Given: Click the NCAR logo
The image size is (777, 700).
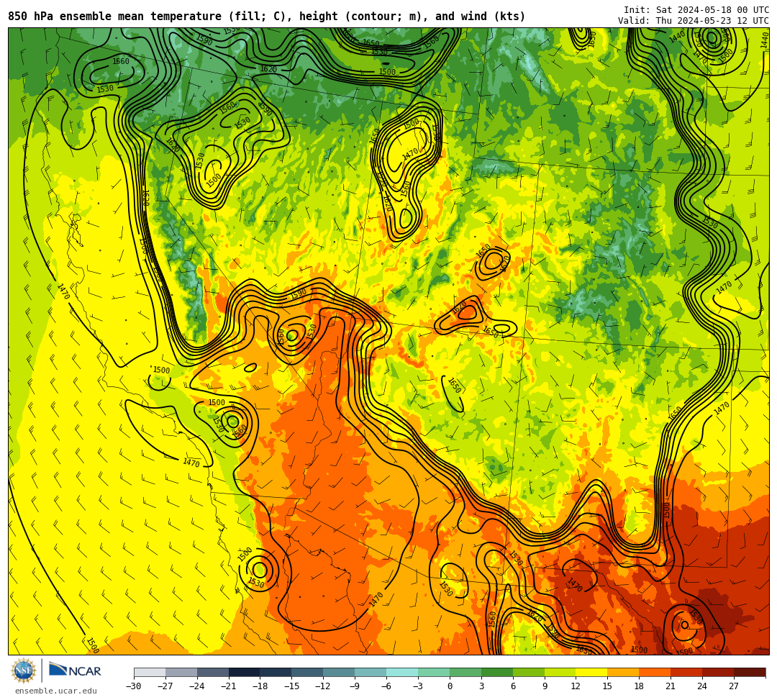Looking at the screenshot, I should tap(75, 671).
